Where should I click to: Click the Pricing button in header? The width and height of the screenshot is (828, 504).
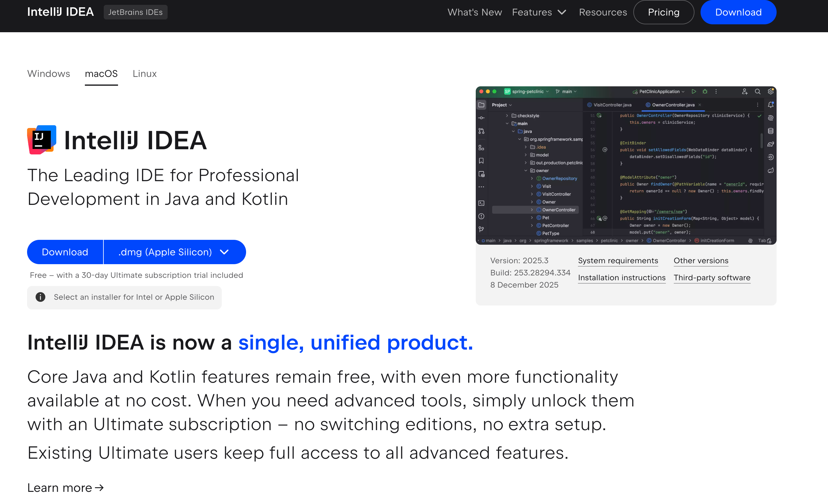pyautogui.click(x=663, y=12)
